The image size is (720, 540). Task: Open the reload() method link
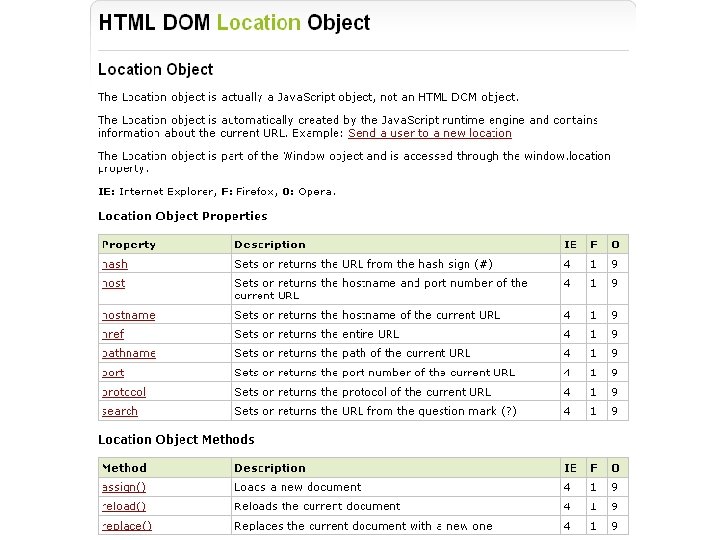click(124, 506)
